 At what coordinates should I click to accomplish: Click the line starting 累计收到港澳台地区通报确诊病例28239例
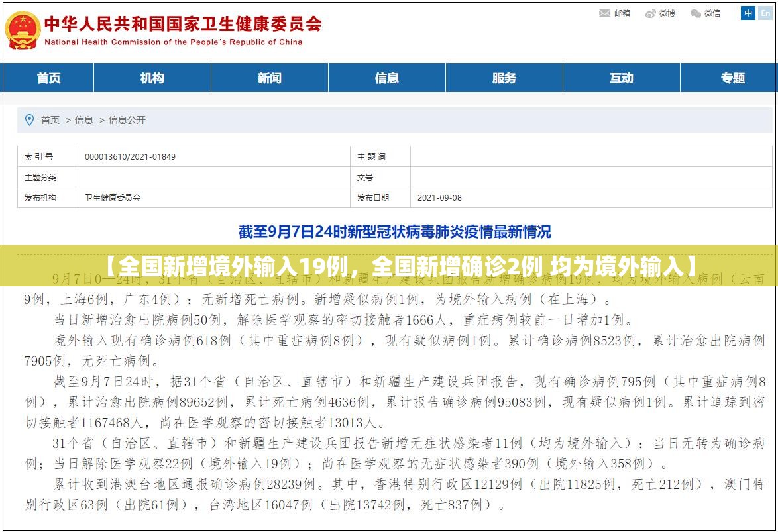coord(410,484)
